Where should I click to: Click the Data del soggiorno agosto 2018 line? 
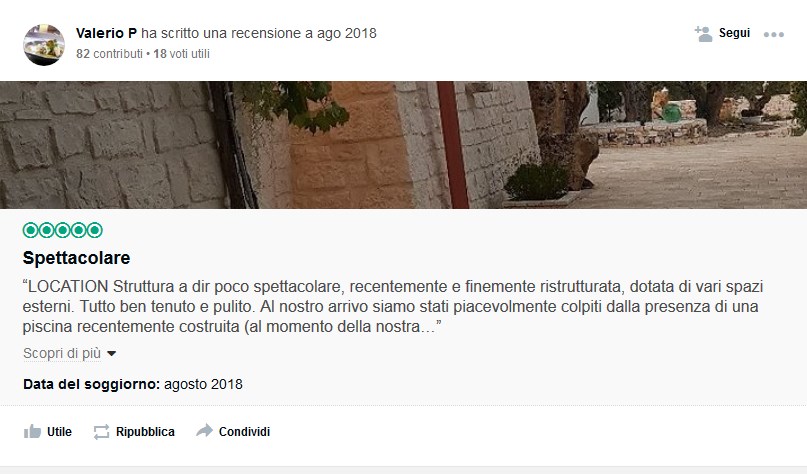[133, 384]
